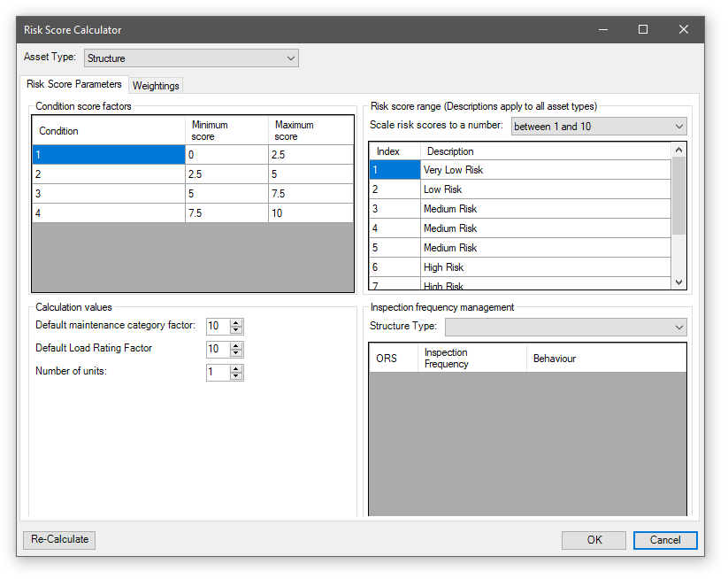This screenshot has height=579, width=728.
Task: Decrease Default Load Rating Factor value
Action: click(x=236, y=353)
